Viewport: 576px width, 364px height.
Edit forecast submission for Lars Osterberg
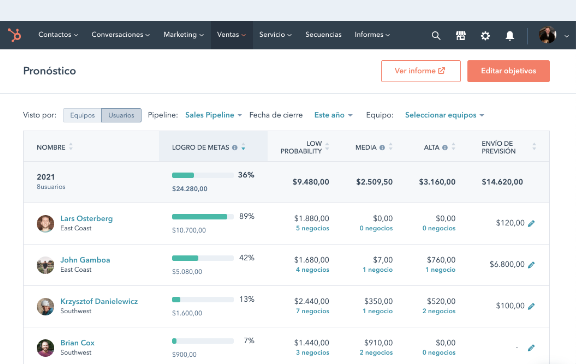coord(531,223)
